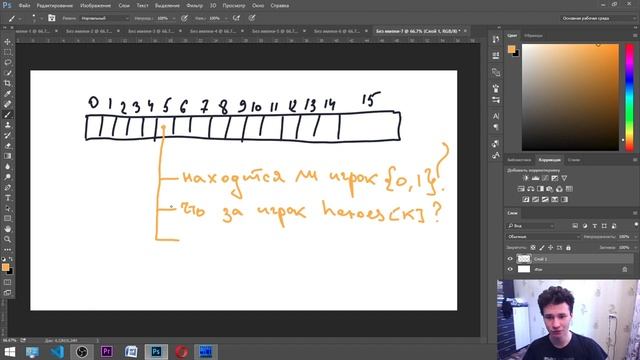The width and height of the screenshot is (640, 360).
Task: Select the History Brush tool
Action: pos(7,136)
